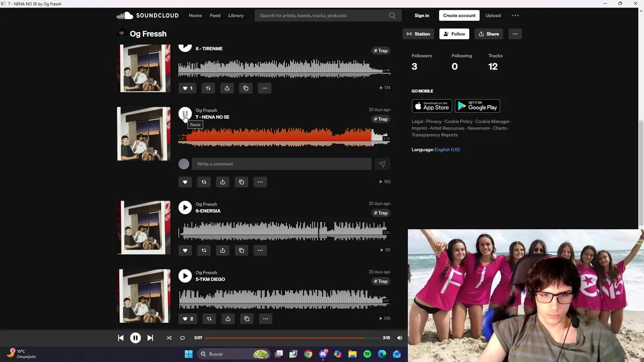The width and height of the screenshot is (644, 362).
Task: Like the track 7 - NENA NO SE
Action: point(185,182)
